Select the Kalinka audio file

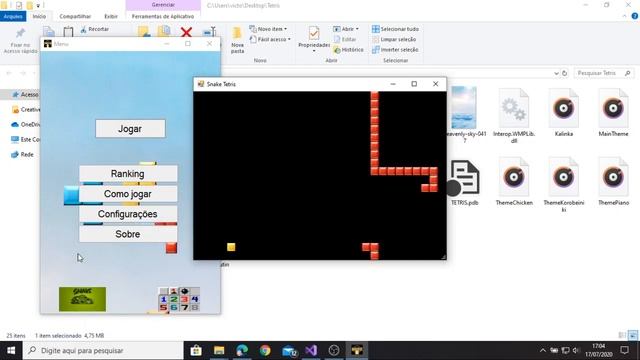tap(564, 113)
